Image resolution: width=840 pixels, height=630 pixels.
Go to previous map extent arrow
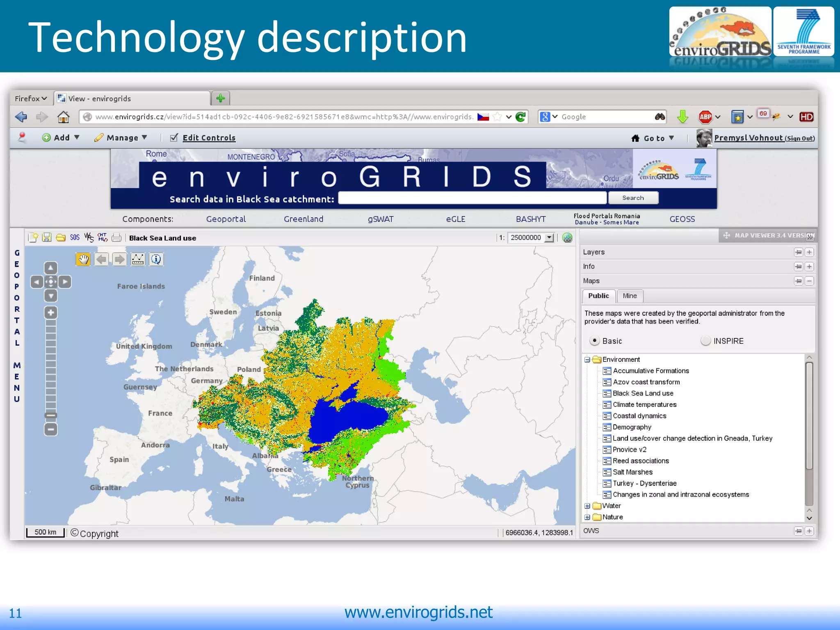pos(101,259)
